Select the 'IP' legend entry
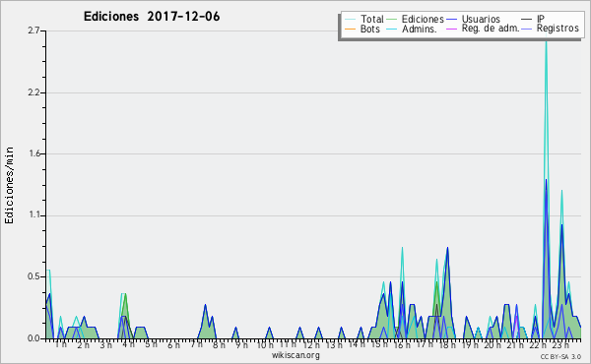Viewport: 591px width, 364px height. (533, 19)
